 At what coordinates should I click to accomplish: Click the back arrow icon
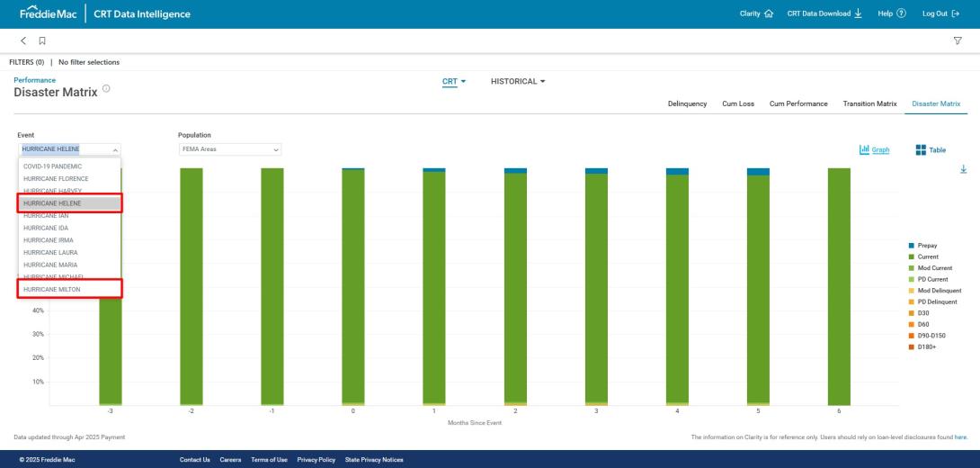pos(23,40)
